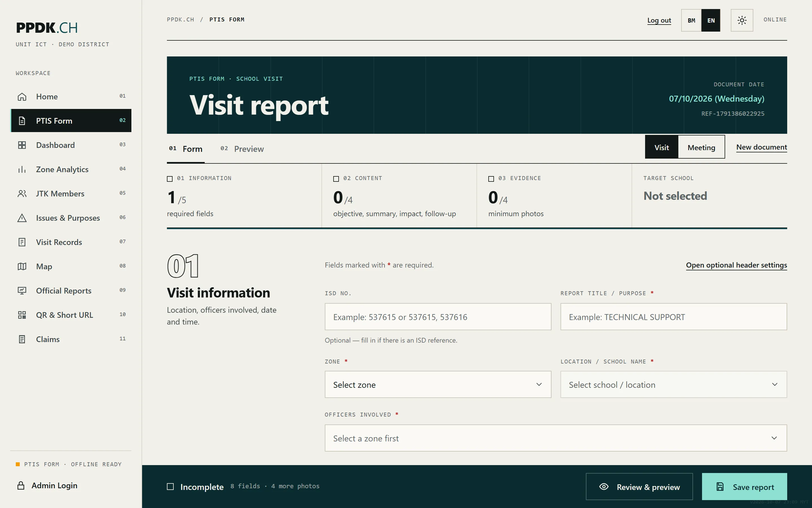Click the floppy disk icon on Save report
The height and width of the screenshot is (508, 812).
(x=720, y=487)
